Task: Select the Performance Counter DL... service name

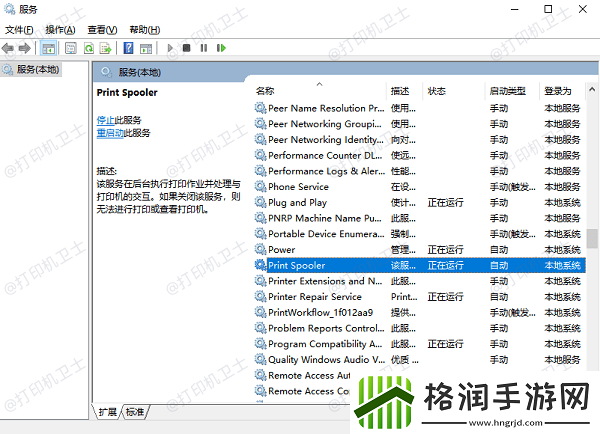Action: [325, 155]
